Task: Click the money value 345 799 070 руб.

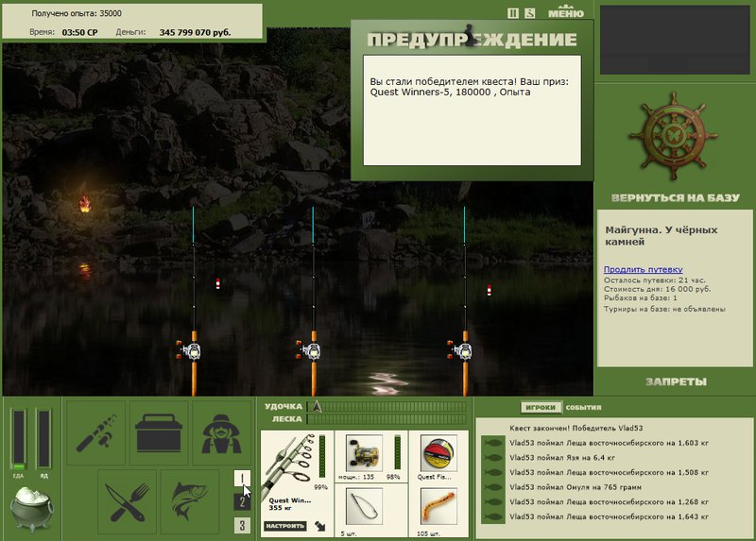Action: (x=195, y=33)
